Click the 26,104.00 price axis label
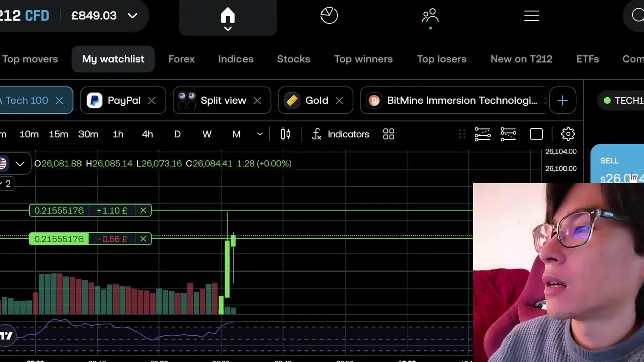Viewport: 644px width, 362px height. pyautogui.click(x=561, y=152)
